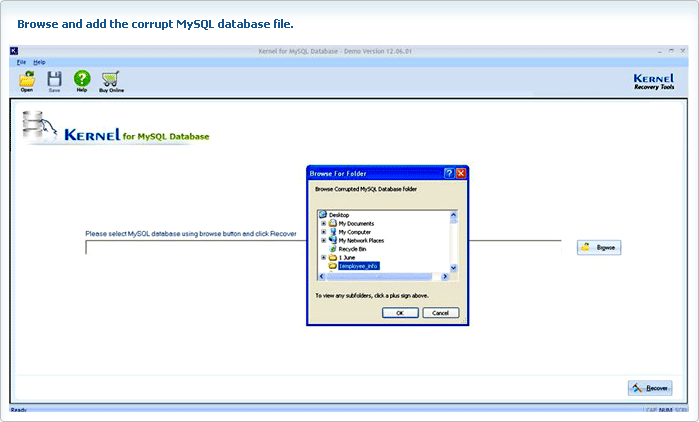Expand the My Documents node
This screenshot has width=699, height=422.
(324, 223)
